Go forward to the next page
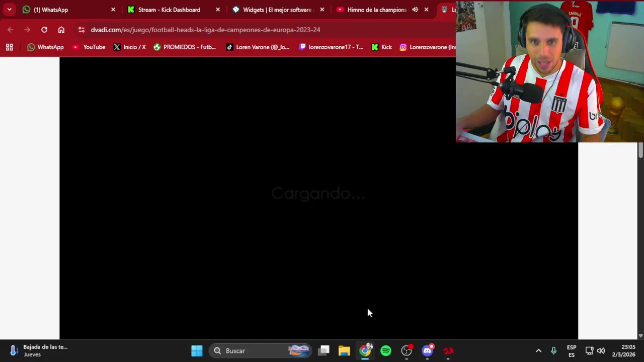 27,30
